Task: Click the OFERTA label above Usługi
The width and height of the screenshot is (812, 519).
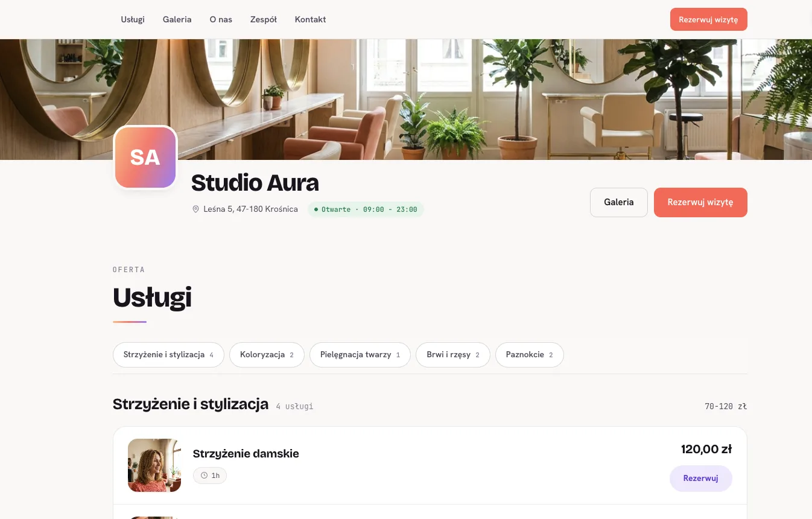Action: tap(129, 270)
